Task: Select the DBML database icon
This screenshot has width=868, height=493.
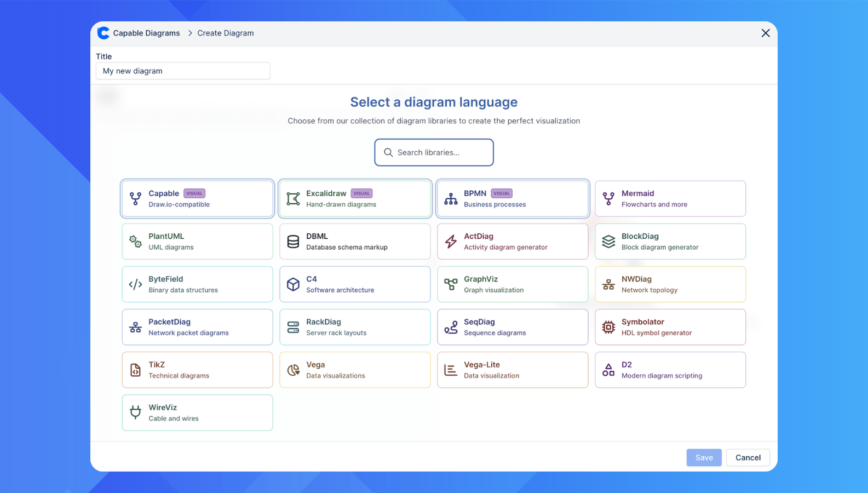Action: click(x=293, y=242)
